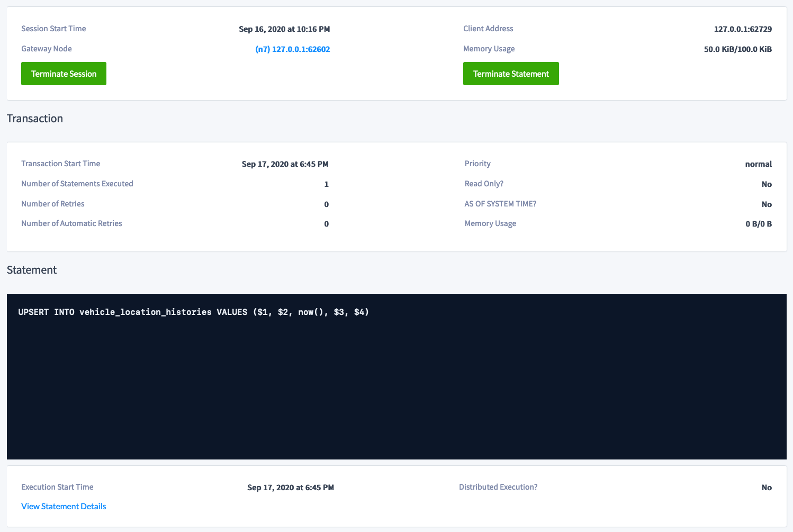Click the AS OF SYSTEM TIME? field
The width and height of the screenshot is (793, 532).
tap(500, 204)
